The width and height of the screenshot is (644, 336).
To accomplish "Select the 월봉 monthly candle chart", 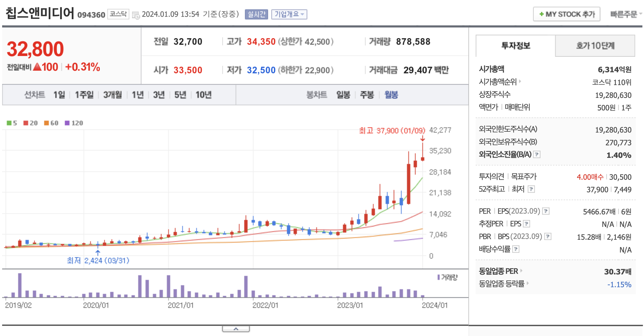I will 391,95.
